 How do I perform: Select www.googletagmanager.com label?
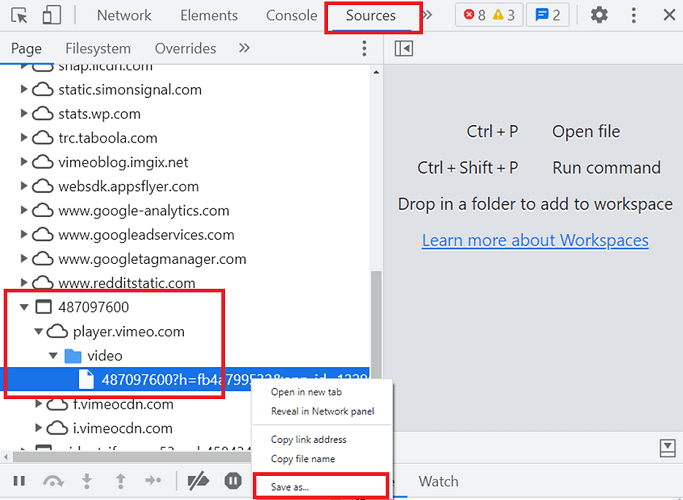pos(152,259)
